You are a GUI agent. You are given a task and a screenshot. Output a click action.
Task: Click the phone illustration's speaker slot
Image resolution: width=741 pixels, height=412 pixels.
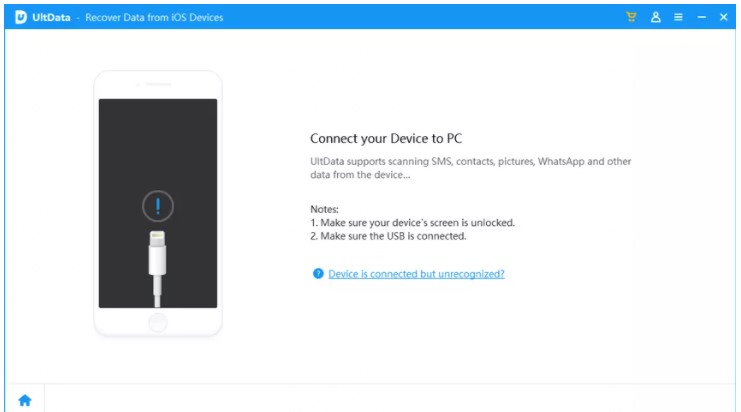coord(158,86)
